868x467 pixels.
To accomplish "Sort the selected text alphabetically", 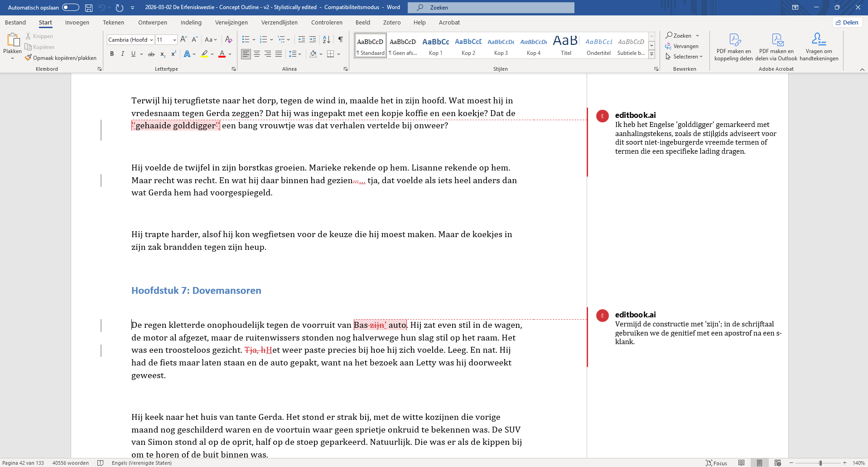I will 327,40.
